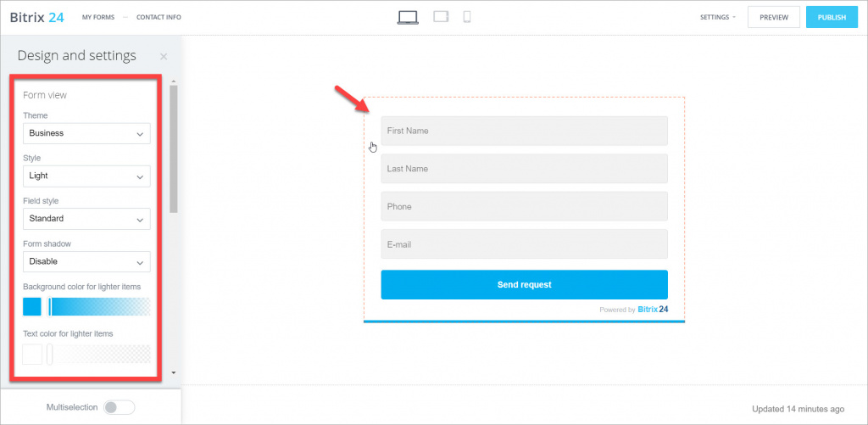This screenshot has height=425, width=868.
Task: Click the Last Name input field
Action: click(524, 169)
